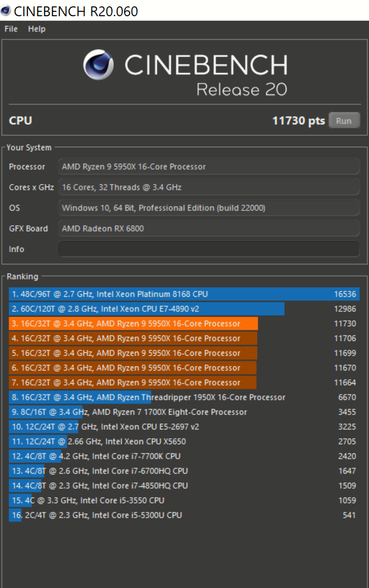Select the Xeon Platinum 8168 ranking entry
This screenshot has height=588, width=369.
[184, 294]
